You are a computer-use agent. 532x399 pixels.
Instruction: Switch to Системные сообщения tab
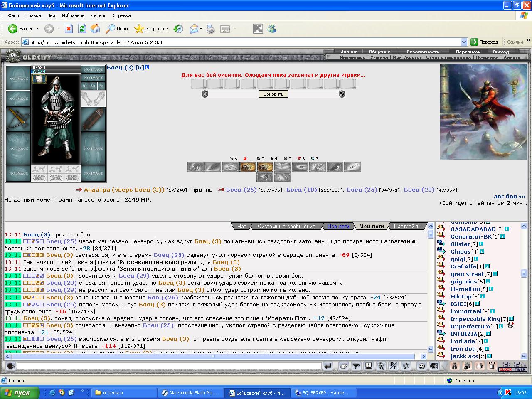tap(286, 226)
